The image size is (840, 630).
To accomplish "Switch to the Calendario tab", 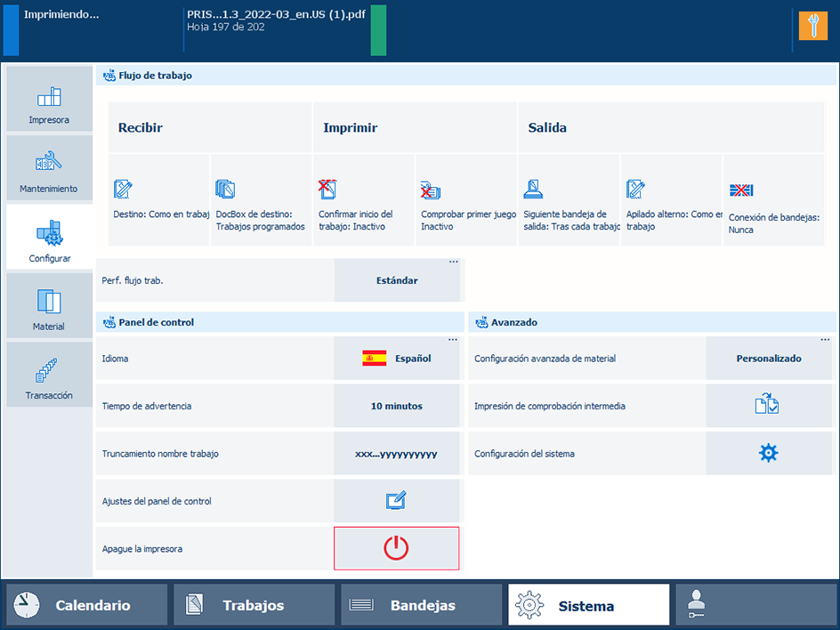I will [87, 605].
